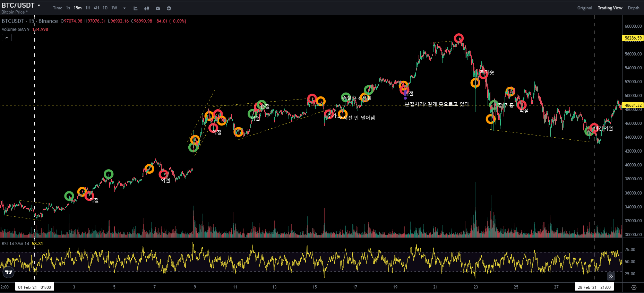Image resolution: width=644 pixels, height=293 pixels.
Task: Click the red circle marker at the chart peak
Action: coord(459,38)
